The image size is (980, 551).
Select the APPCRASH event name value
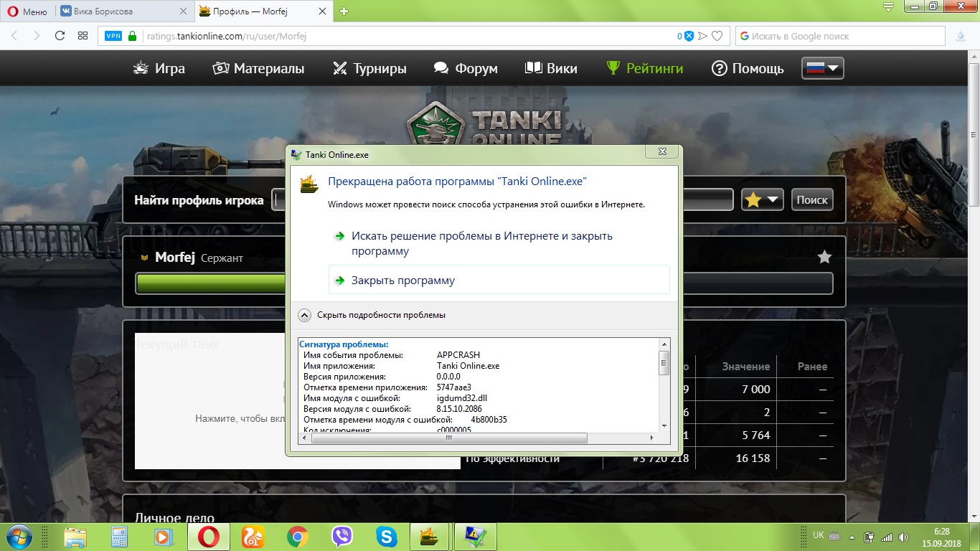[458, 355]
